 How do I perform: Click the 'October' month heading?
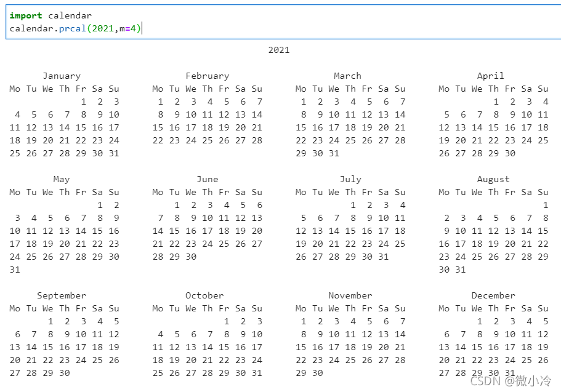[204, 295]
